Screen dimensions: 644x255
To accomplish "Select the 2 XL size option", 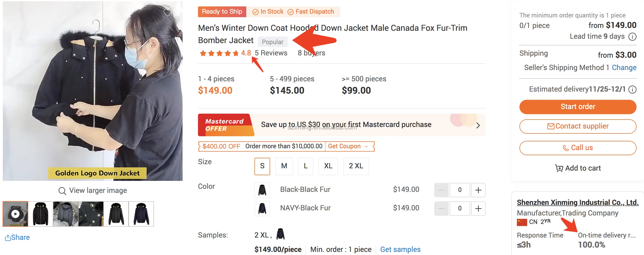I will click(356, 166).
